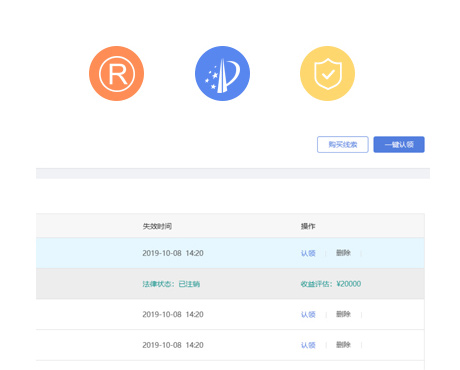Click 删除 in the bottom table row
Image resolution: width=460 pixels, height=370 pixels.
pos(343,345)
